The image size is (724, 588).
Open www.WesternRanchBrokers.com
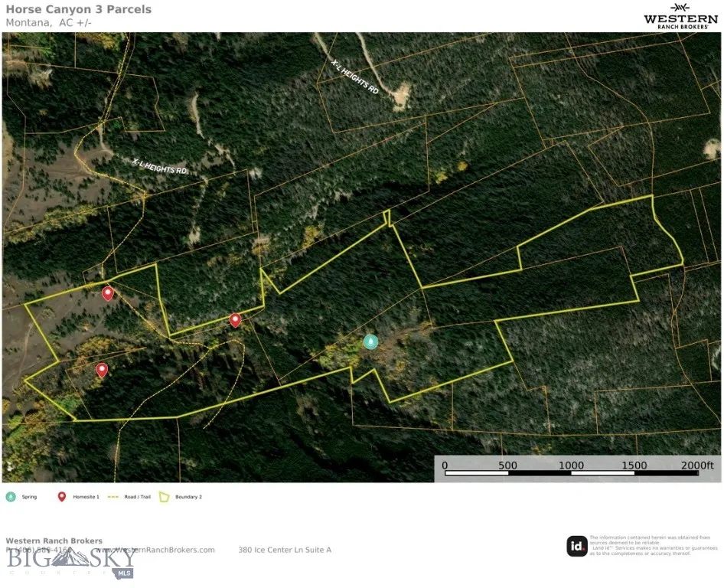(x=156, y=549)
